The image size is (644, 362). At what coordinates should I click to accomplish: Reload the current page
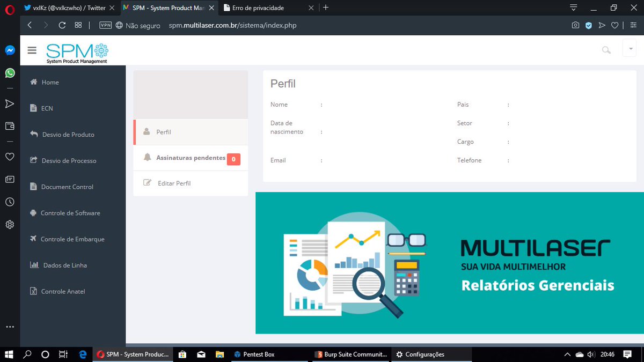[x=62, y=25]
